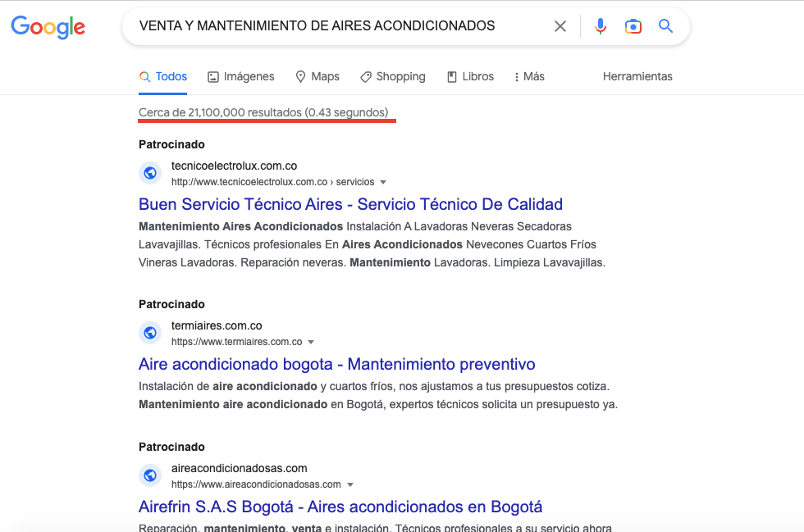Click the description starting 'Instalación de aire acondicionado'
This screenshot has height=532, width=804.
pos(378,395)
